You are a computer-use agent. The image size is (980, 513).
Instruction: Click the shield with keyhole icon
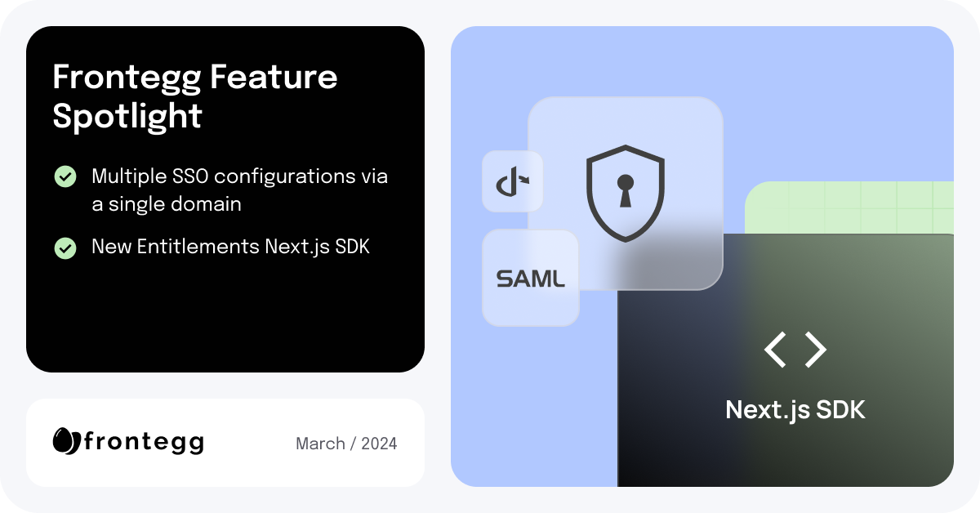(x=625, y=193)
